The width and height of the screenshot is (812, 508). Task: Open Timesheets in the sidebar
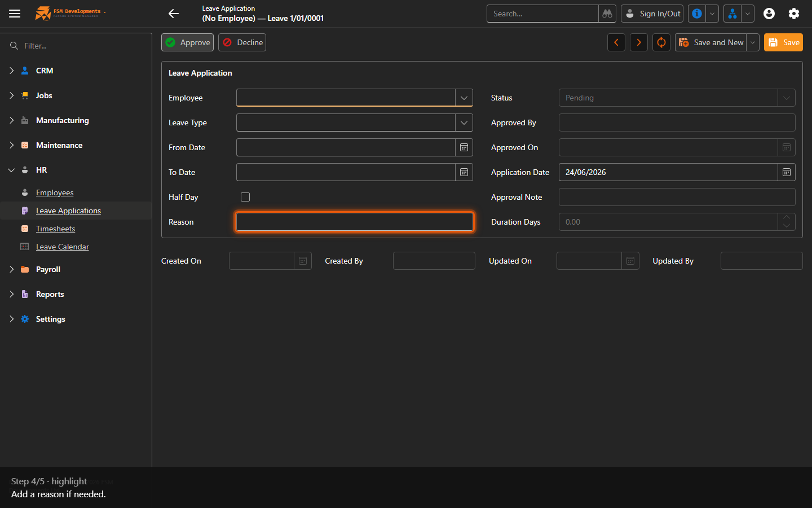coord(55,229)
